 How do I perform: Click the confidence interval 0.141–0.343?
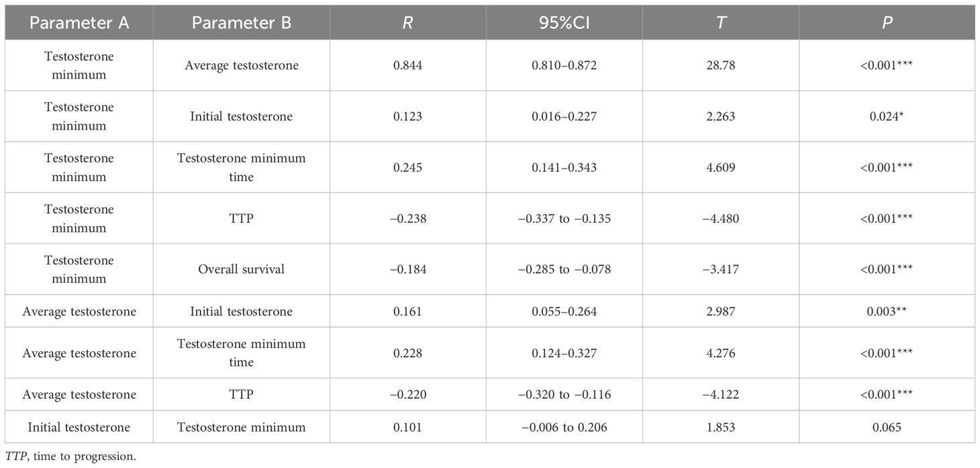(x=565, y=167)
